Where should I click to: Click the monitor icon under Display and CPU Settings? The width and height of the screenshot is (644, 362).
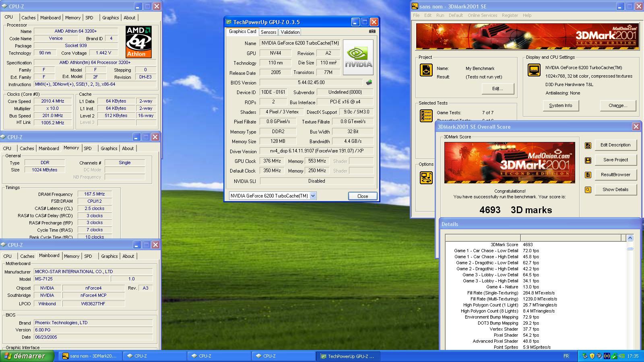pyautogui.click(x=534, y=70)
